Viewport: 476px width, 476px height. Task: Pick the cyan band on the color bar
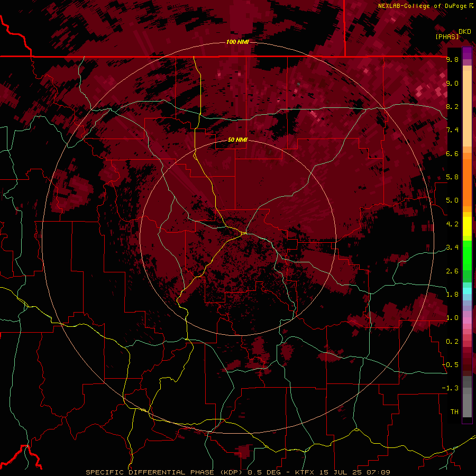tap(467, 291)
